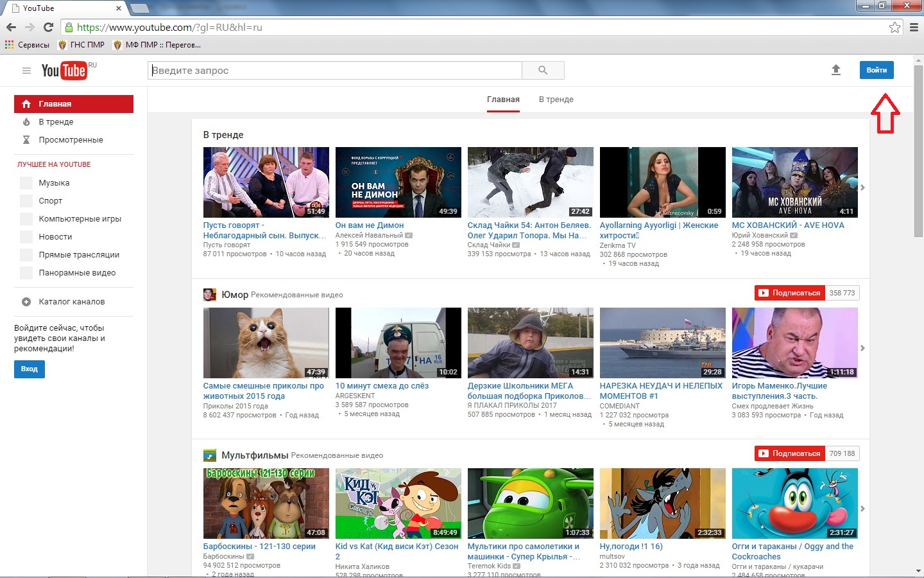Click the Музыка category icon
The width and height of the screenshot is (924, 578).
click(26, 183)
